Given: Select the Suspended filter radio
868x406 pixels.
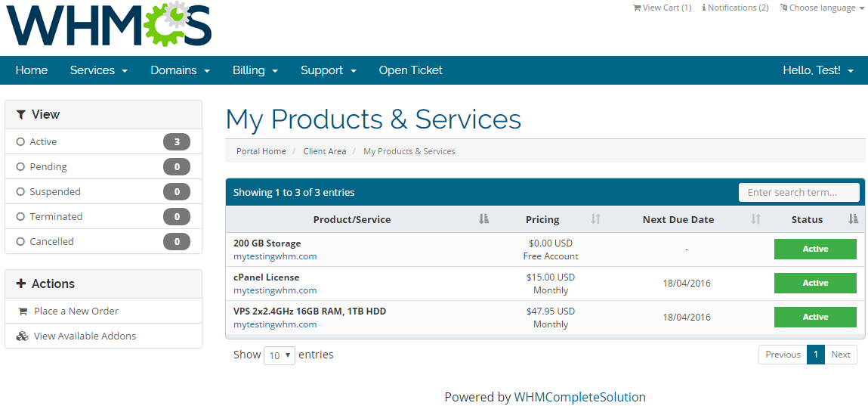Looking at the screenshot, I should point(20,191).
